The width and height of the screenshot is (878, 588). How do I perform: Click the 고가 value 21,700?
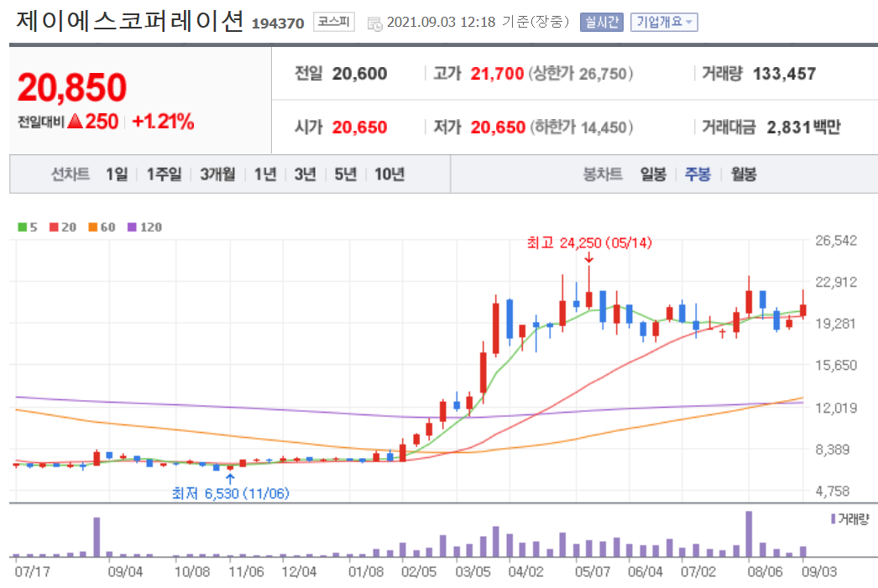coord(497,73)
